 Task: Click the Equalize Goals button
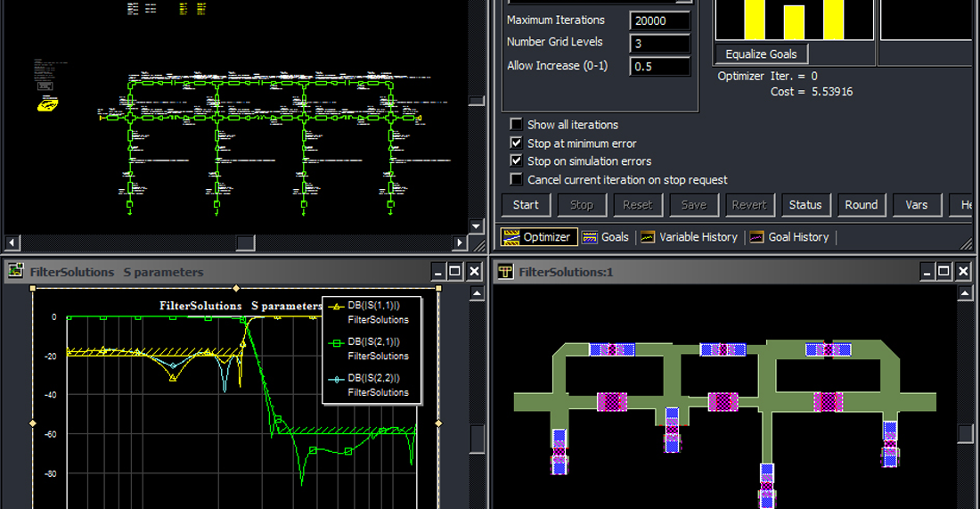pos(761,53)
